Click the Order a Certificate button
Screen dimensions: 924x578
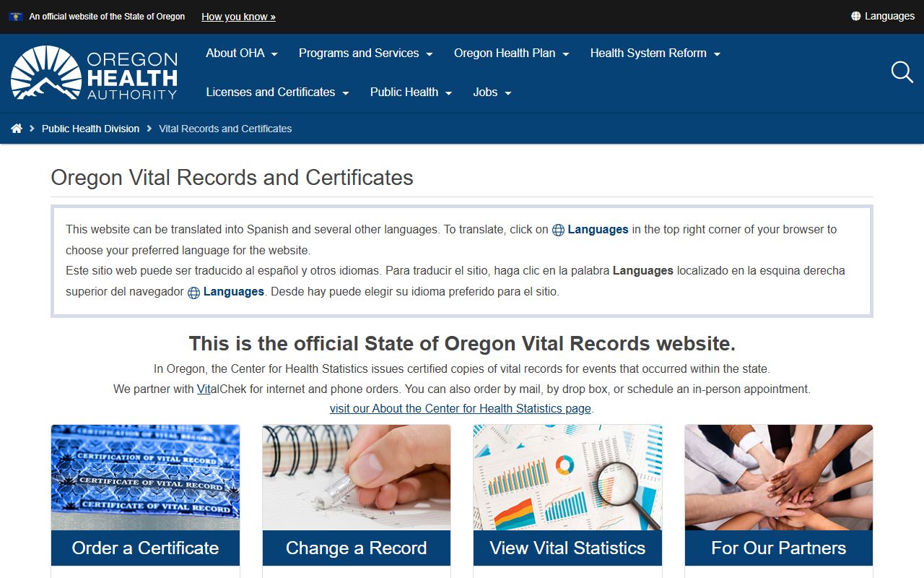coord(145,548)
